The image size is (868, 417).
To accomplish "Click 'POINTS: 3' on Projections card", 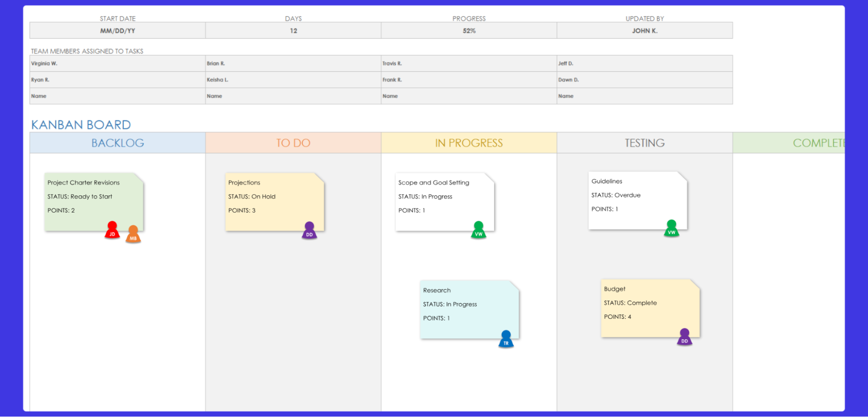I will pos(242,210).
